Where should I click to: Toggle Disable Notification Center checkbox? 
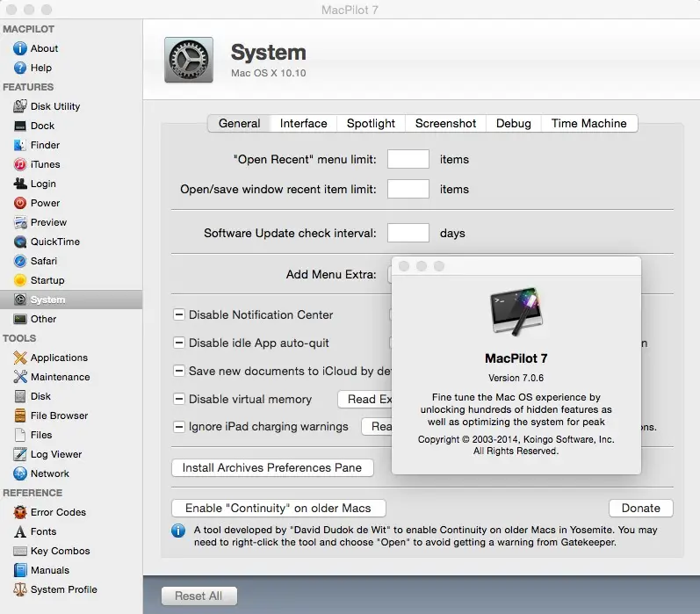(178, 314)
